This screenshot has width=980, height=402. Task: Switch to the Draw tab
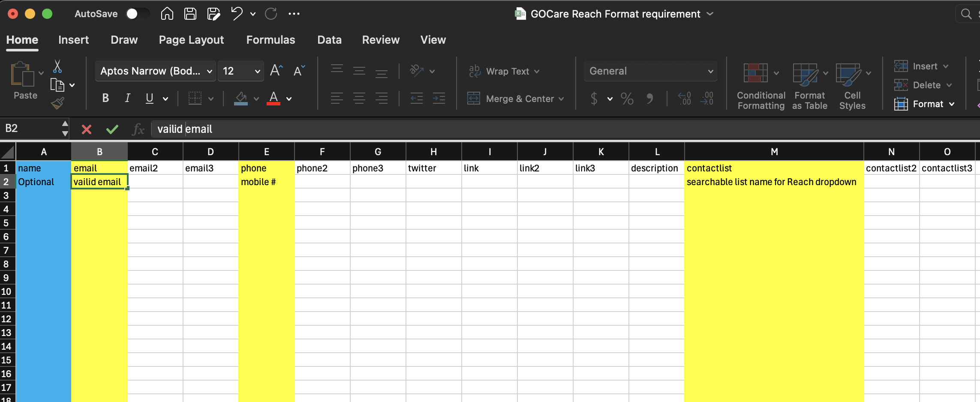124,40
